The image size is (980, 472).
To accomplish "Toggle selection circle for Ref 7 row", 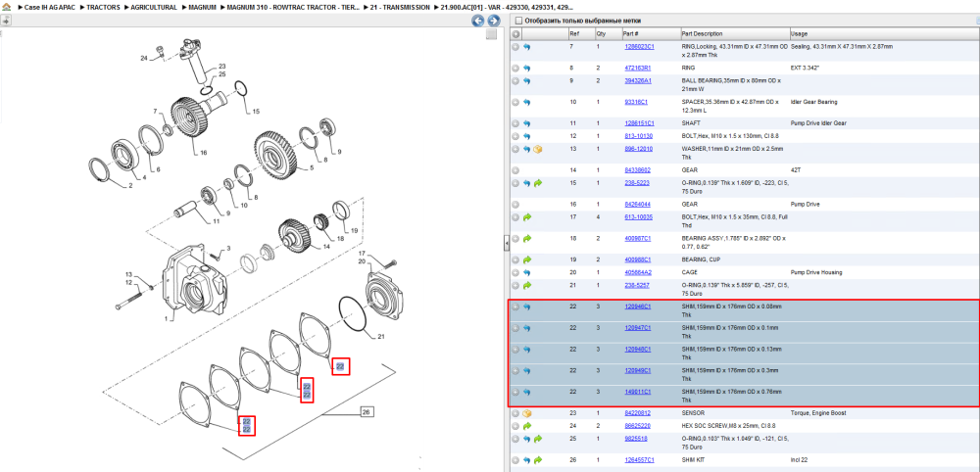I will click(x=515, y=47).
